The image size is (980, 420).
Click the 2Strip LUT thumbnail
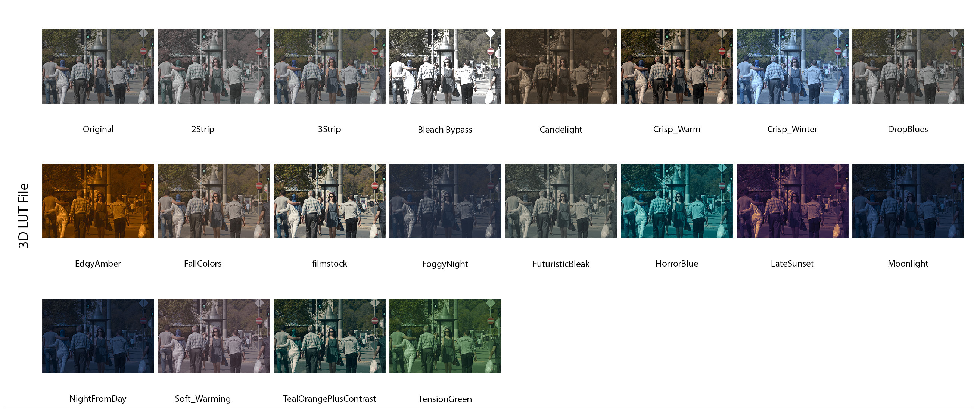[214, 66]
